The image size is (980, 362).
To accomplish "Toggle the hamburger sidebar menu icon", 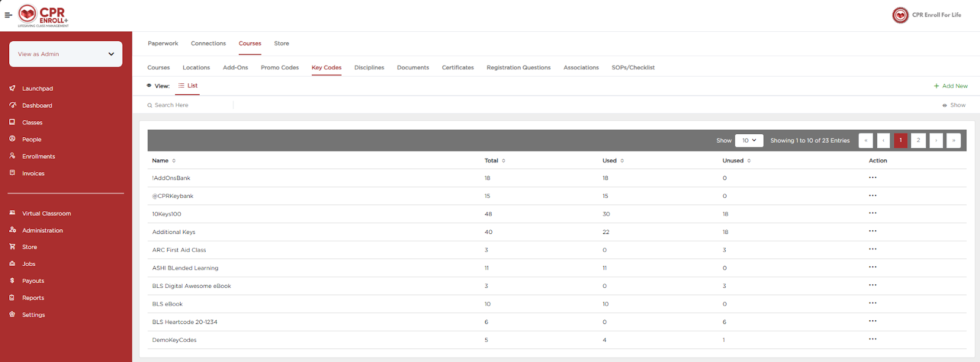I will tap(9, 15).
